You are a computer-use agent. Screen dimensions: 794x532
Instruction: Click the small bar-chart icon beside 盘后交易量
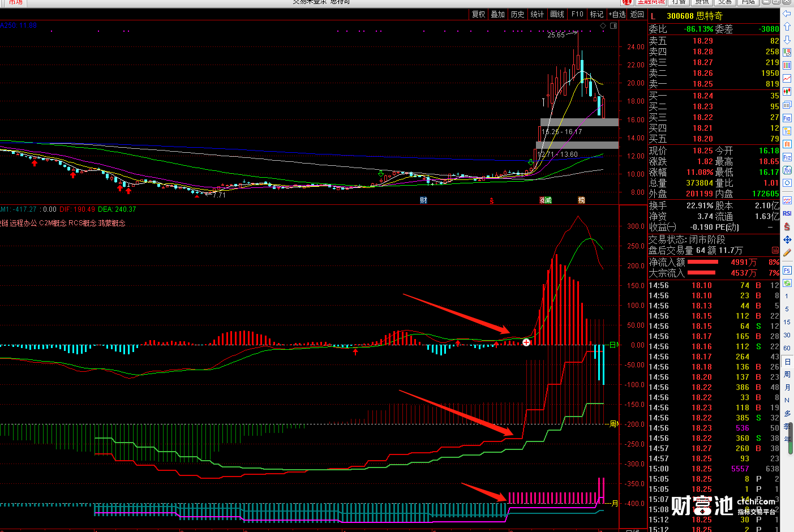coord(775,250)
